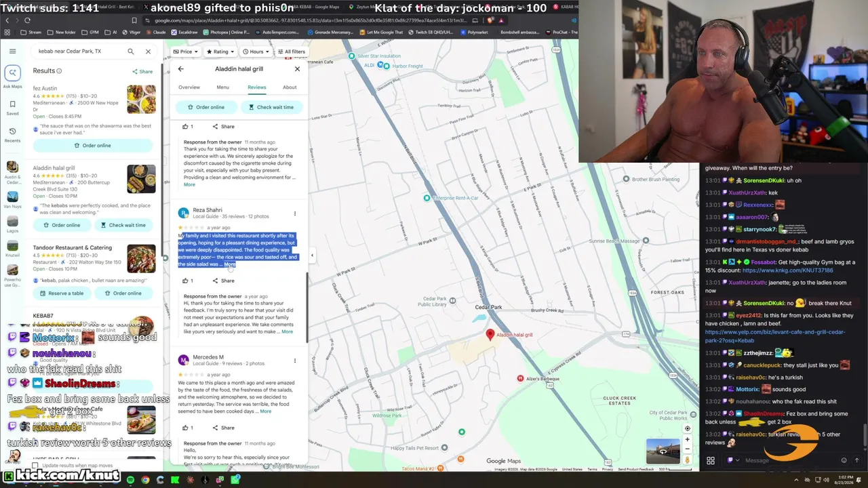Reserve a table at Tandoor Restaurant
Viewport: 868px width, 488px height.
coord(62,293)
